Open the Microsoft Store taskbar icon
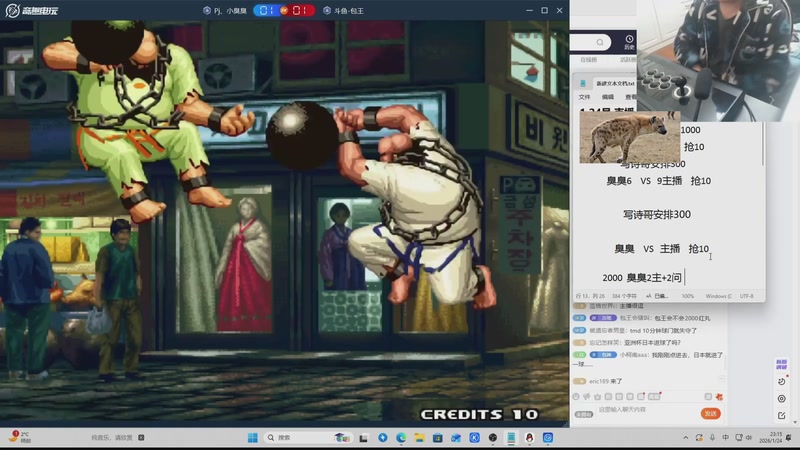The height and width of the screenshot is (450, 800). (x=438, y=438)
